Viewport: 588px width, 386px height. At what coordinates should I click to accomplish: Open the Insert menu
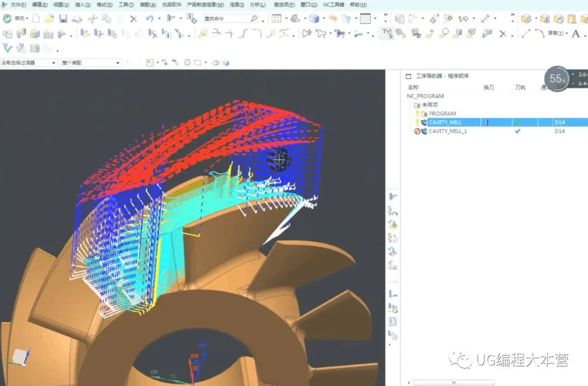click(83, 5)
